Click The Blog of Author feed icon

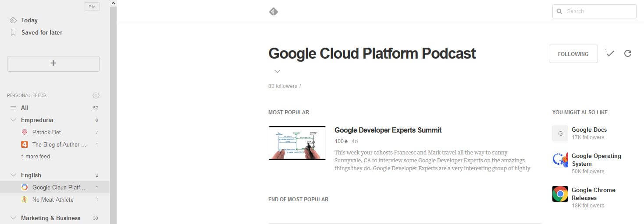[x=25, y=144]
